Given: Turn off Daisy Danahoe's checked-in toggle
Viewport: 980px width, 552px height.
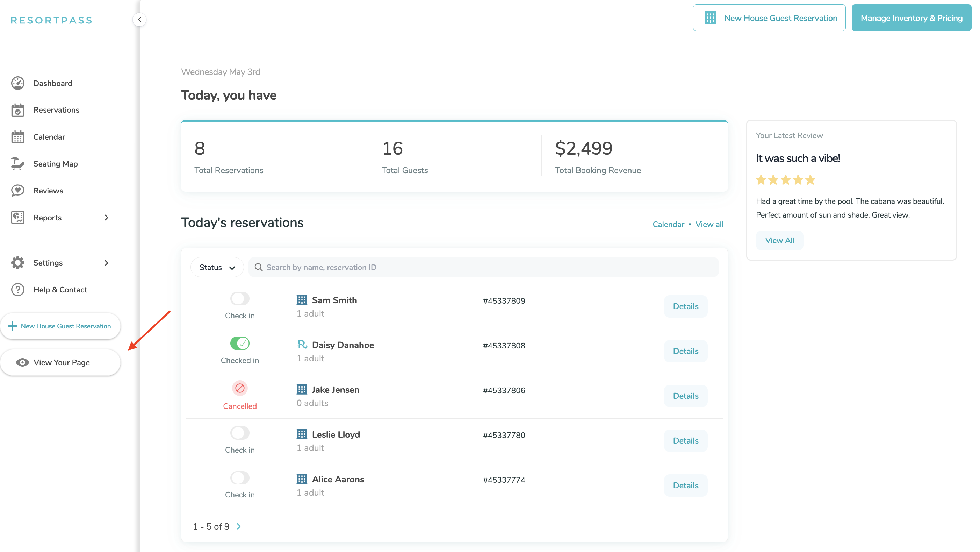Looking at the screenshot, I should [240, 344].
